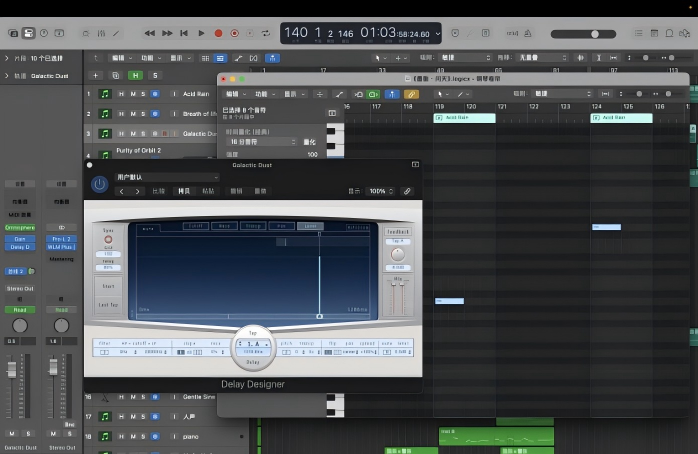This screenshot has width=698, height=454.
Task: Click the Acid Rain track instrument icon
Action: 105,94
